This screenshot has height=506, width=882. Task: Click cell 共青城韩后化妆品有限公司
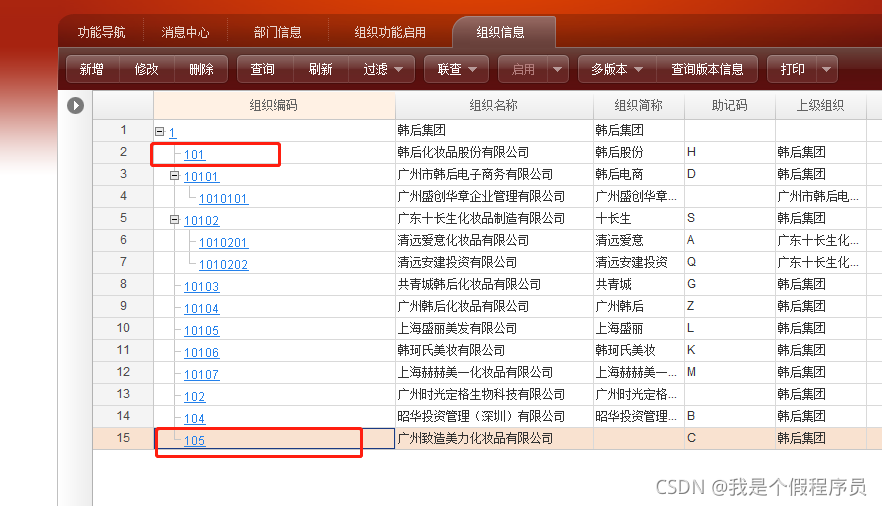coord(494,284)
